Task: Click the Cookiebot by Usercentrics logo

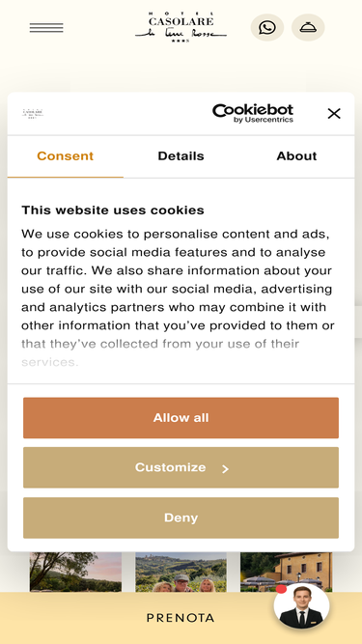Action: (253, 113)
